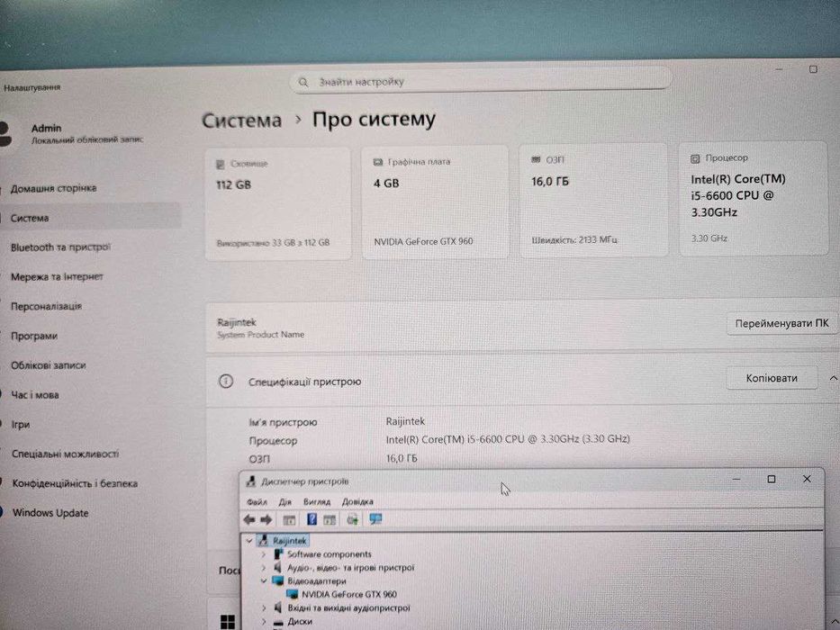Screen dimensions: 840x630
Task: Click the action pane toolbar icon beside Help
Action: click(330, 519)
